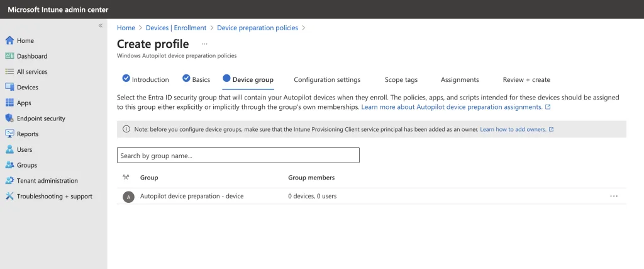Open the ellipsis menu beside Create profile
Screen dimensions: 644x269
tap(204, 44)
